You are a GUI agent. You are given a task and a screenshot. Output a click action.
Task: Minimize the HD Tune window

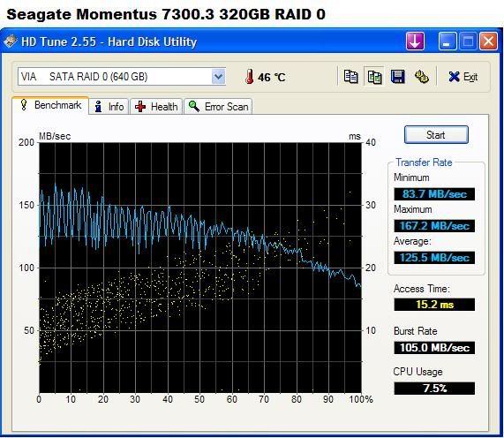tap(448, 42)
